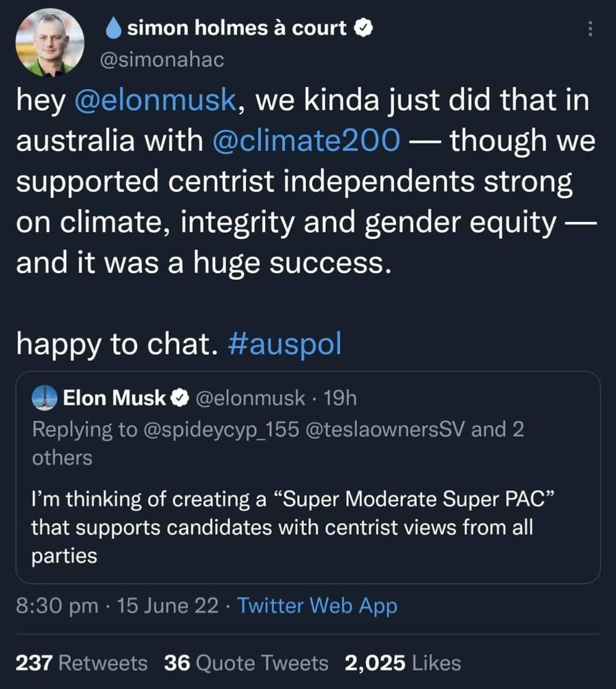Click simon holmes à court's profile avatar

50,43
